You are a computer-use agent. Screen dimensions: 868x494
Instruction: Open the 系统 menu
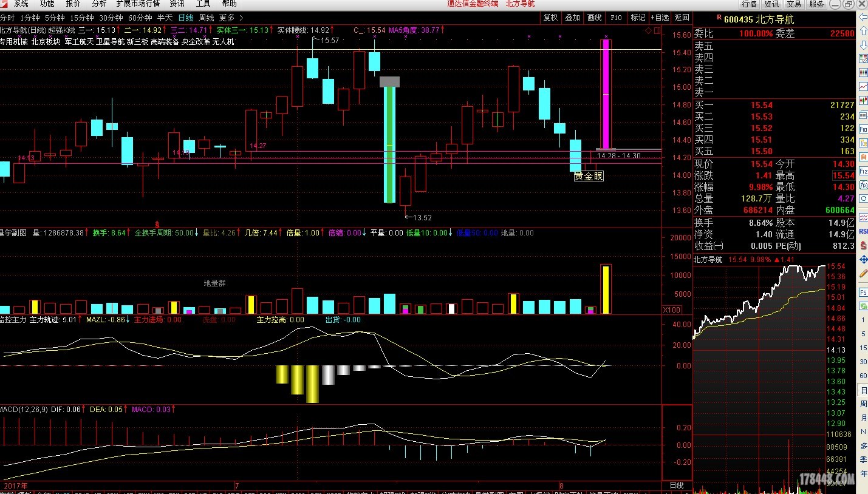[21, 4]
